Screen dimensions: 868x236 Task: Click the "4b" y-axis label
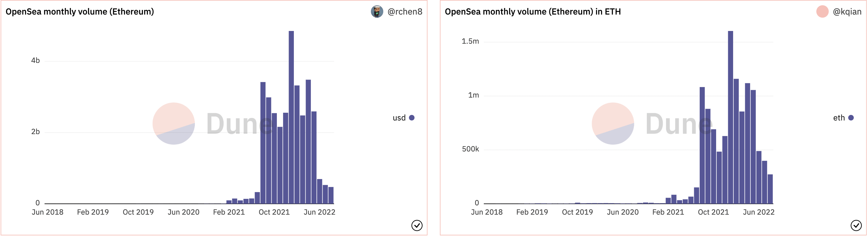tap(35, 60)
